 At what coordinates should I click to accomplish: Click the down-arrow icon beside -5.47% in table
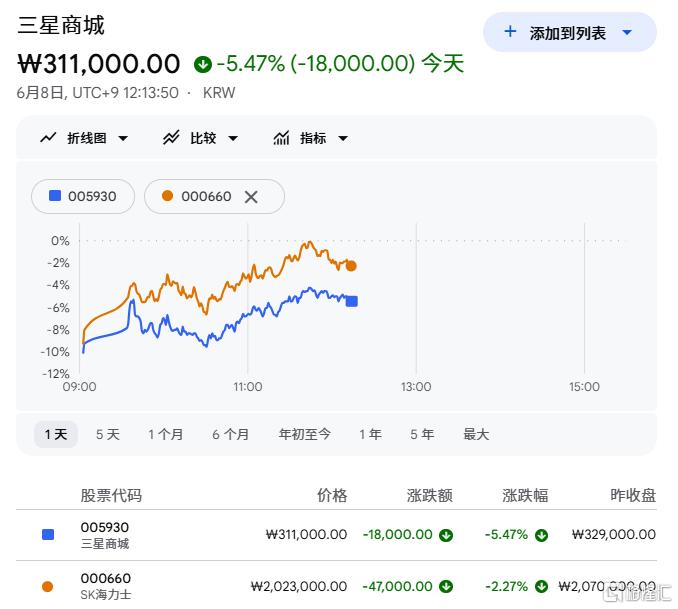[x=541, y=535]
